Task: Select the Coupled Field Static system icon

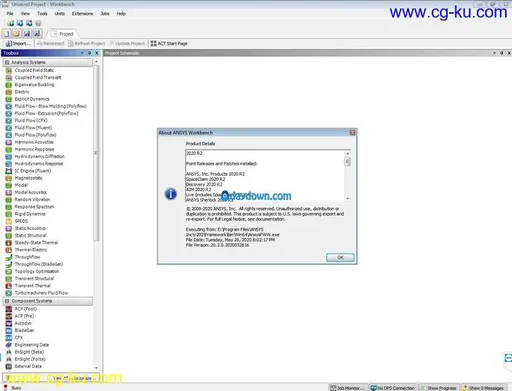Action: click(9, 70)
